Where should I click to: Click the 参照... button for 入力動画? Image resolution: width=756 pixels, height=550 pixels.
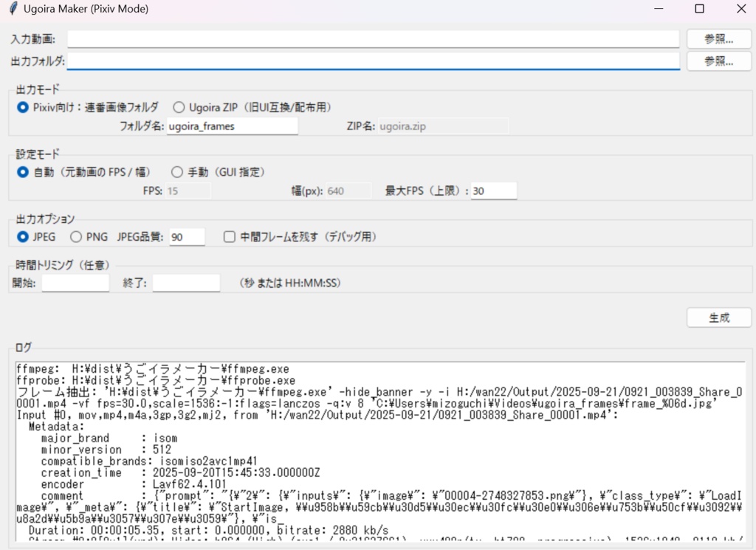pos(719,39)
